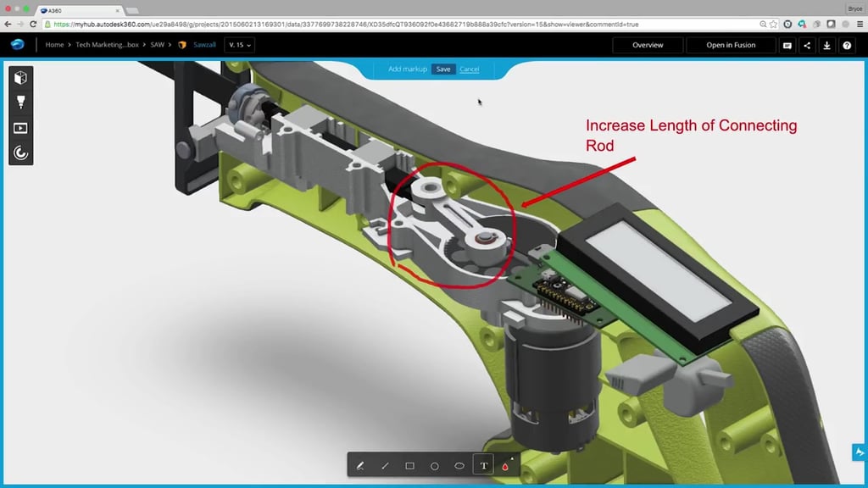Open the model browser cube icon
868x488 pixels.
20,77
